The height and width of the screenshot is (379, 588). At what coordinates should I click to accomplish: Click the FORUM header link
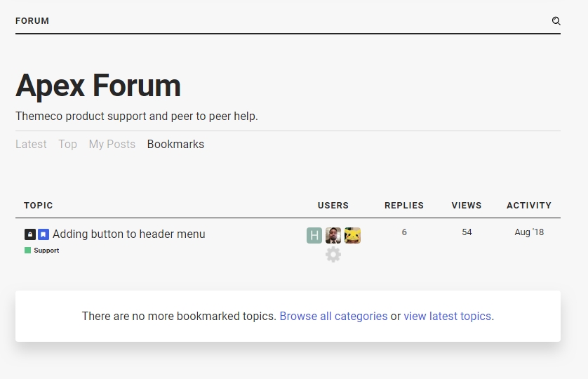coord(32,21)
